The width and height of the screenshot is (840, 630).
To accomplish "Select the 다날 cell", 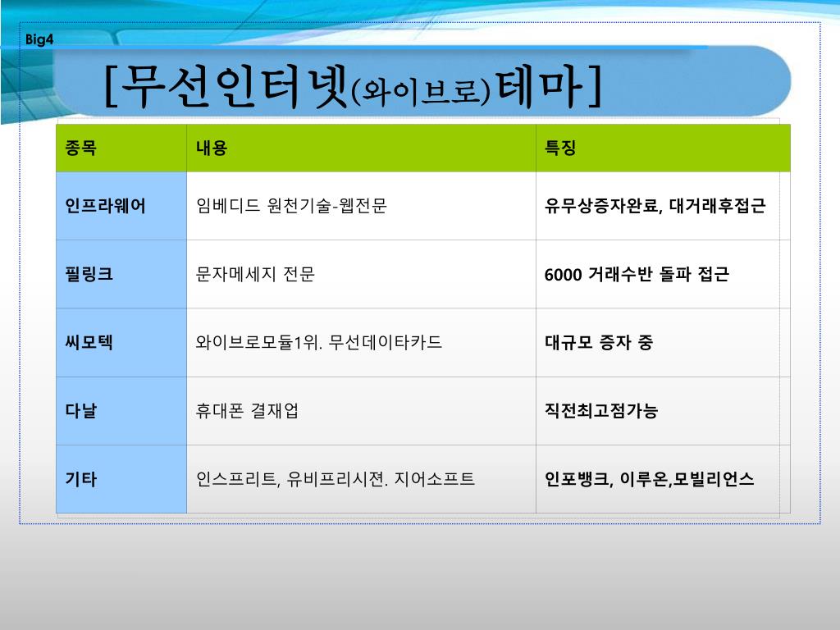I will [121, 411].
